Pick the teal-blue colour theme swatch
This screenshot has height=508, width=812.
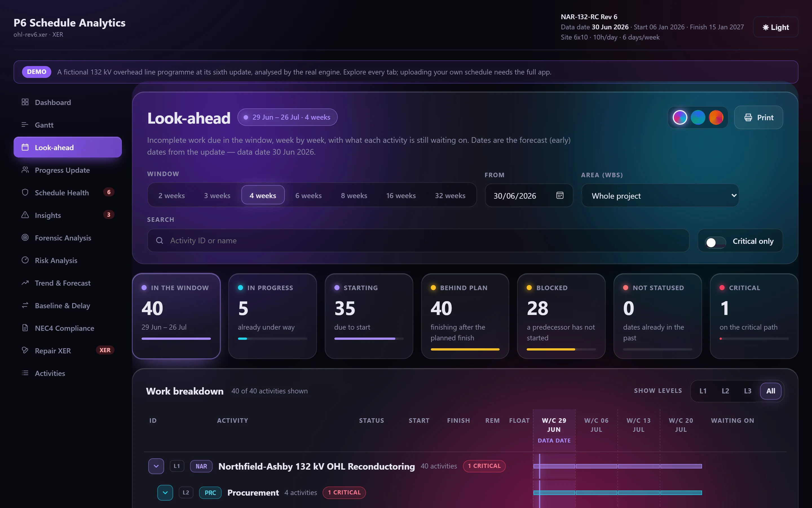pyautogui.click(x=698, y=117)
